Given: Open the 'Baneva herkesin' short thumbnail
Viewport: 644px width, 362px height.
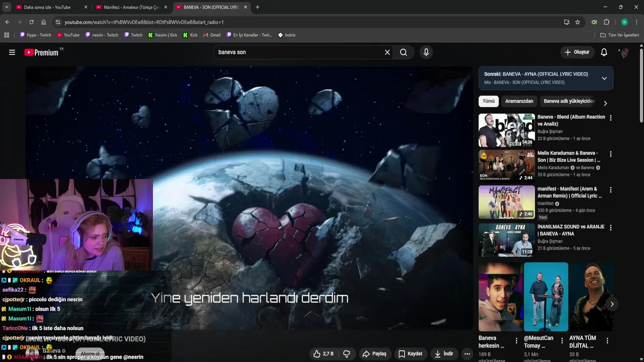Looking at the screenshot, I should point(501,297).
